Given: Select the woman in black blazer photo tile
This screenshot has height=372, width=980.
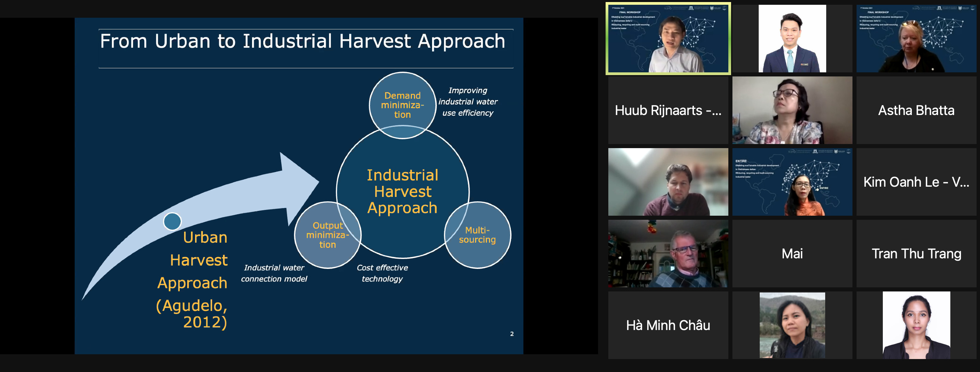Looking at the screenshot, I should click(x=916, y=325).
